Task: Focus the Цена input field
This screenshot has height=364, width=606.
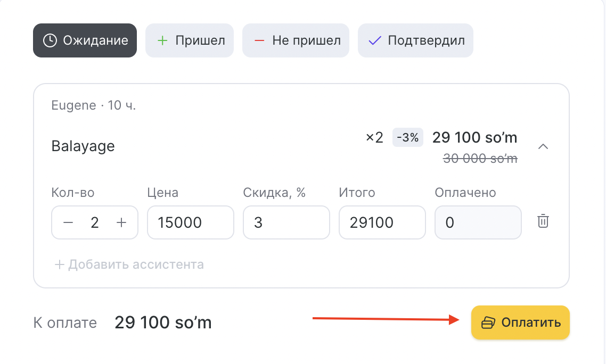Action: click(x=190, y=222)
